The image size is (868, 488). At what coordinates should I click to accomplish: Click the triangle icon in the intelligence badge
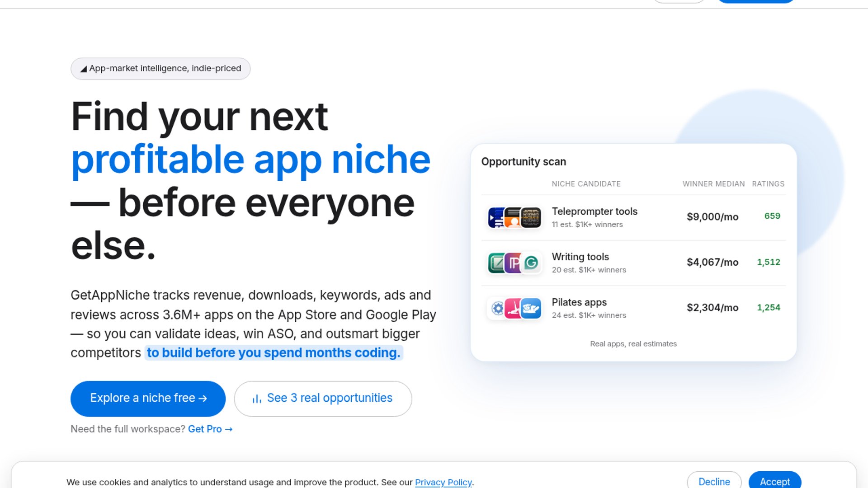click(x=84, y=69)
